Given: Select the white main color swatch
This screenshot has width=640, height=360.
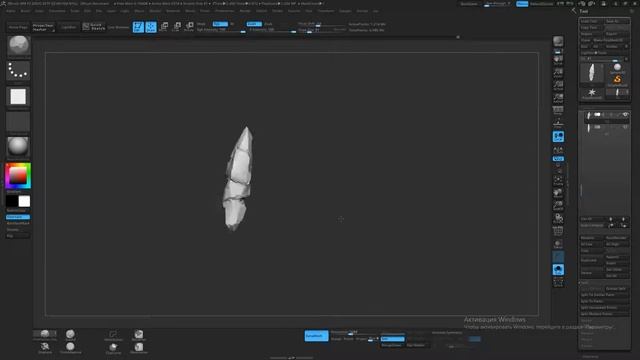Looking at the screenshot, I should 24,201.
